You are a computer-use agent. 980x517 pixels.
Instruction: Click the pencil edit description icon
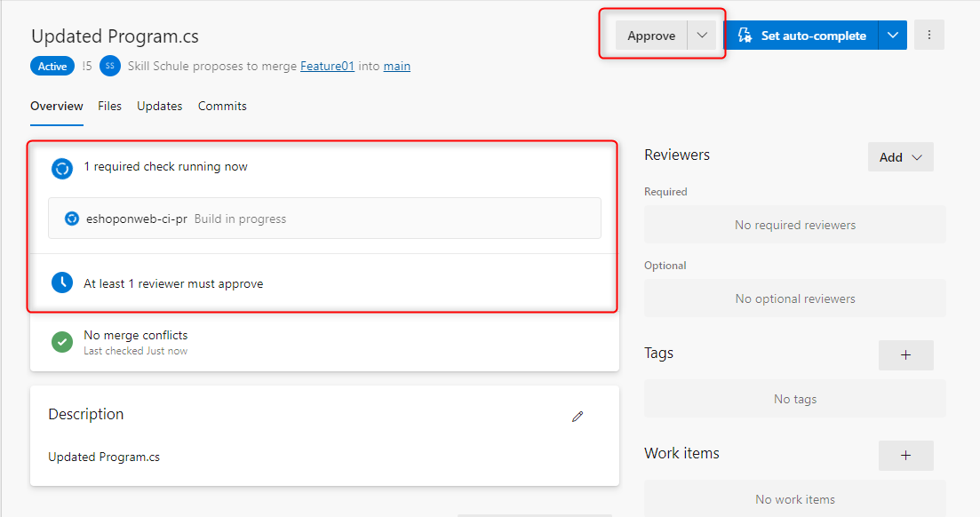point(578,416)
